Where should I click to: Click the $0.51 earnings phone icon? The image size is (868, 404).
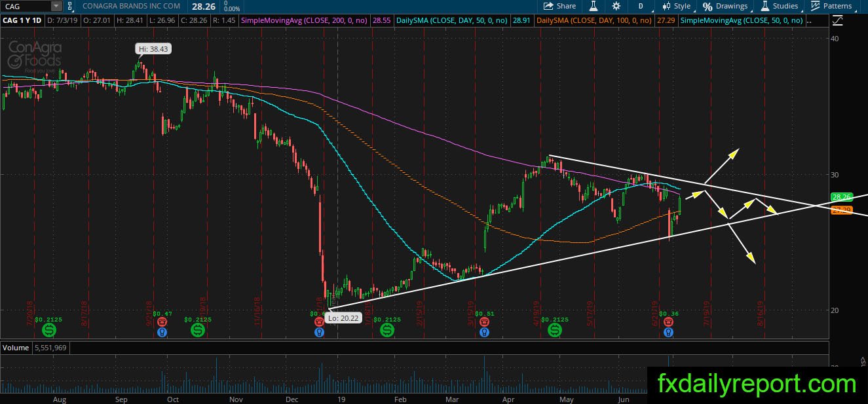point(484,322)
